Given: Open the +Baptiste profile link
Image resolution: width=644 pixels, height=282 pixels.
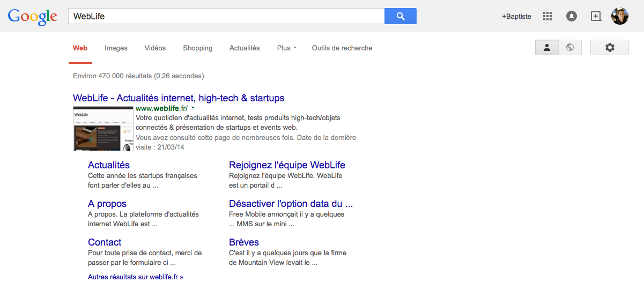Looking at the screenshot, I should click(516, 16).
